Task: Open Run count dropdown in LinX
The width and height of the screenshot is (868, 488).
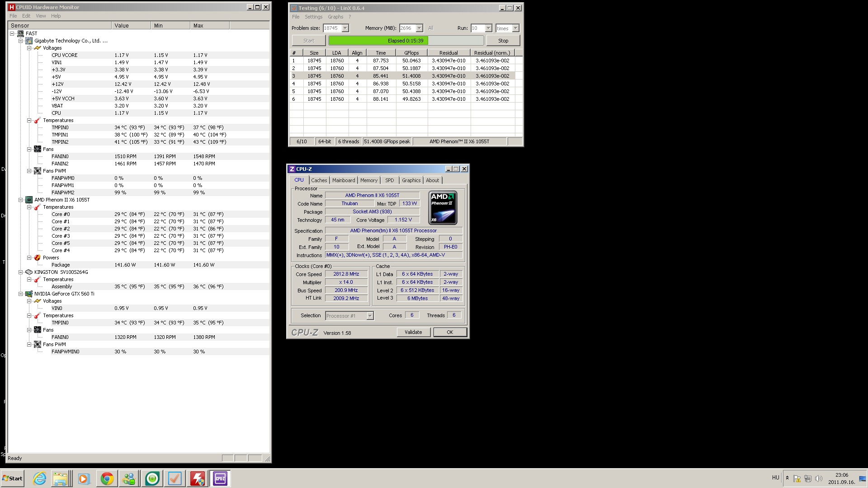Action: coord(488,28)
